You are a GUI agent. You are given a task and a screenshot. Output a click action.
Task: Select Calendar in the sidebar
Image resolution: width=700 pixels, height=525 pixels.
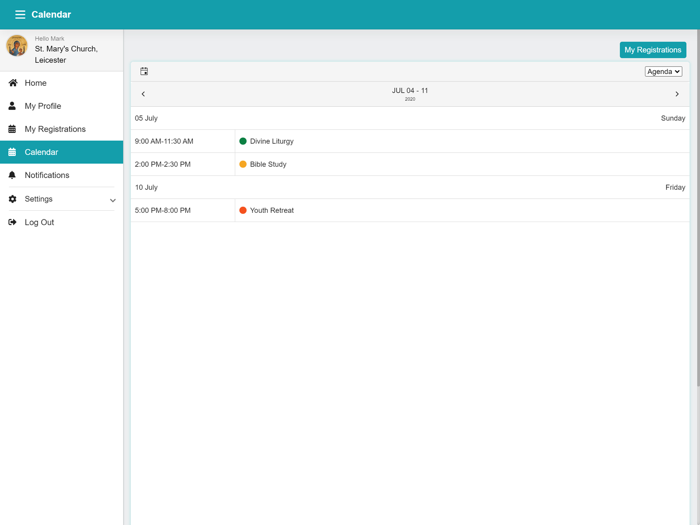62,152
